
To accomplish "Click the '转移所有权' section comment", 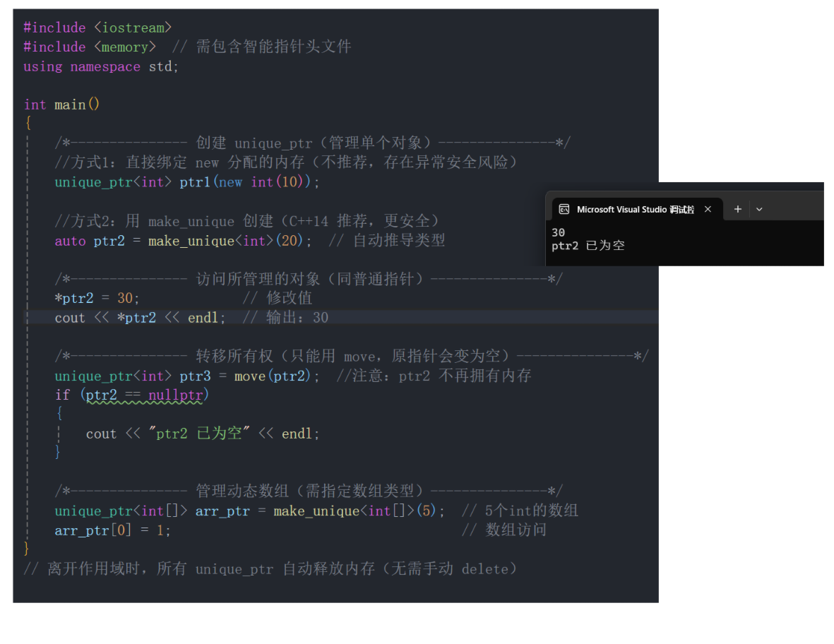I will point(352,357).
